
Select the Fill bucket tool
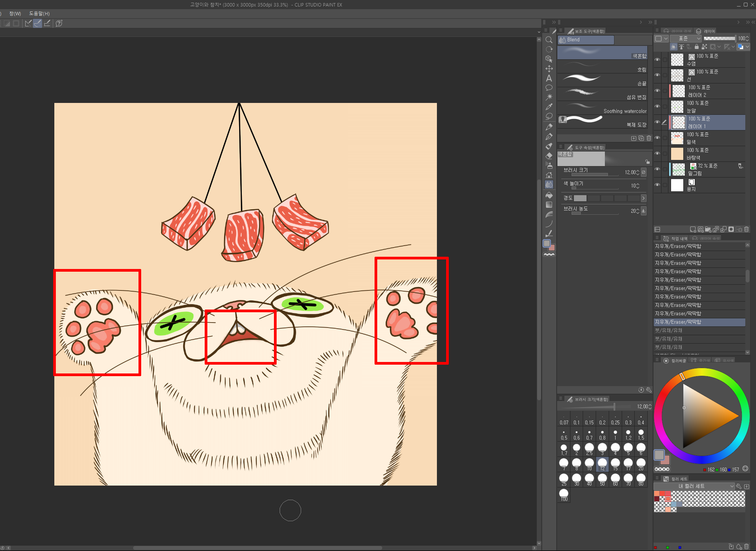coord(549,195)
